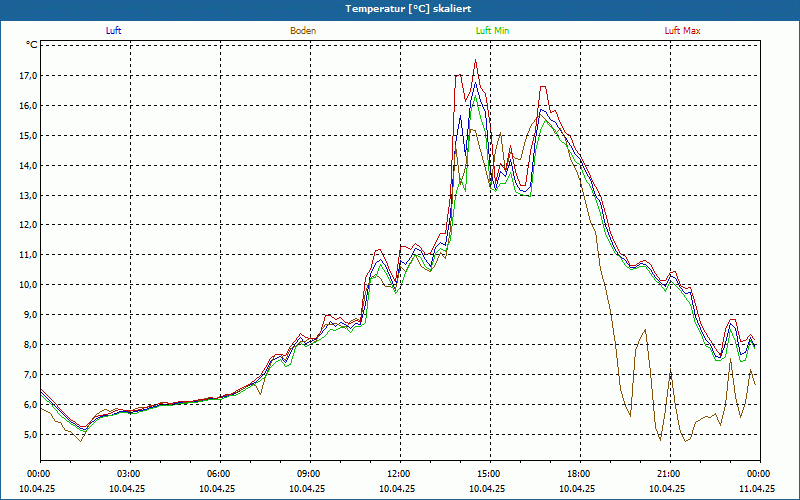This screenshot has width=800, height=500.
Task: Click the 14,0 y-axis value
Action: pos(28,165)
